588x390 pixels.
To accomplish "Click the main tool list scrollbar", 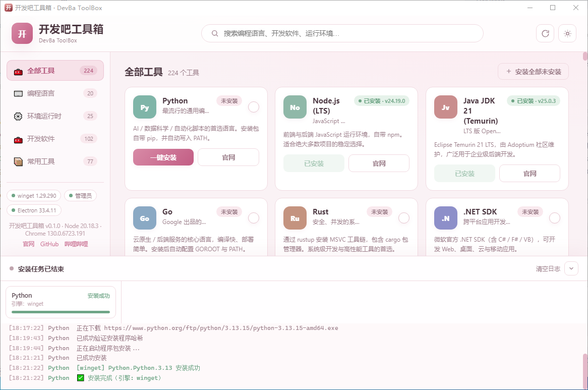I will pyautogui.click(x=585, y=56).
